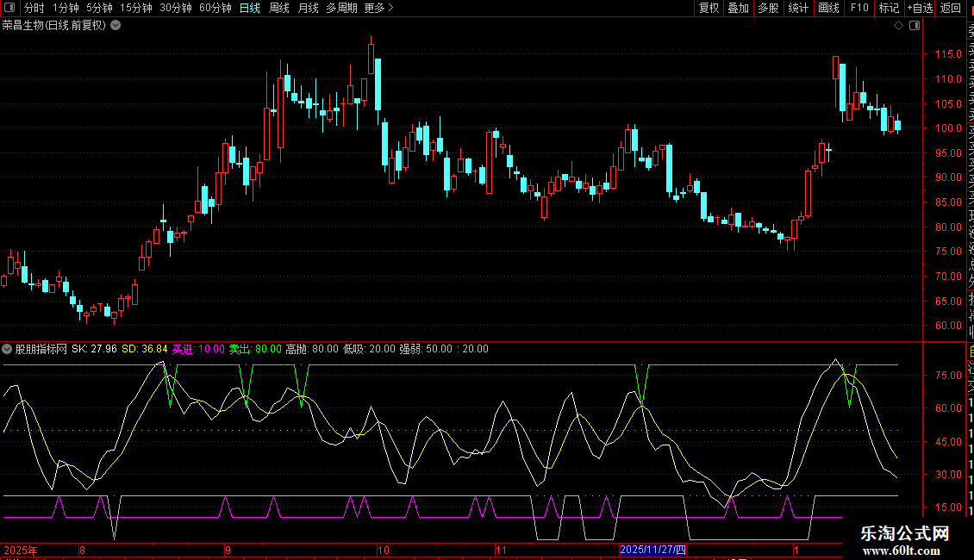The height and width of the screenshot is (560, 974).
Task: Click the 返回 back button
Action: (950, 8)
